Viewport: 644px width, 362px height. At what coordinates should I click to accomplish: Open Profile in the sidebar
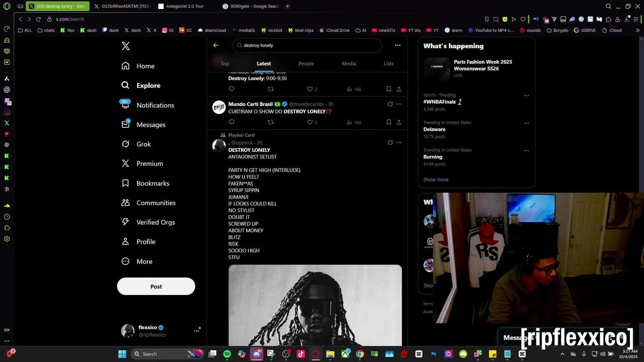[138, 242]
